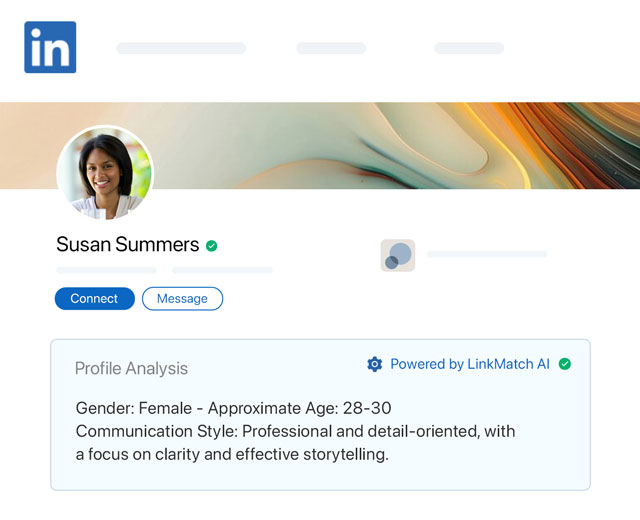Screen dimensions: 640x520
Task: Click the LinkedIn logo
Action: 50,47
